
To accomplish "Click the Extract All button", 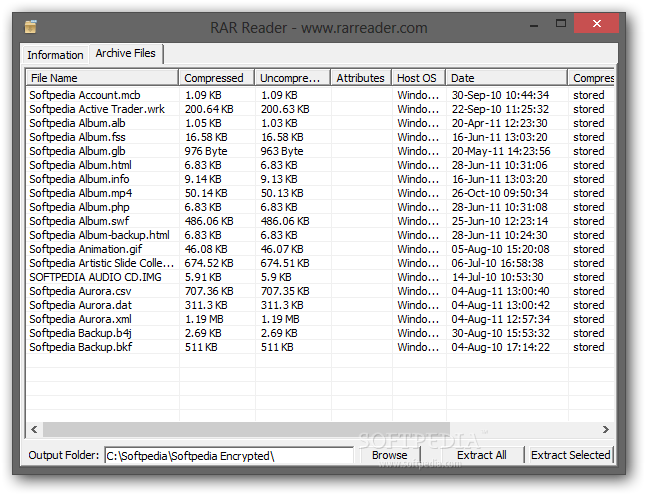I will click(x=482, y=455).
